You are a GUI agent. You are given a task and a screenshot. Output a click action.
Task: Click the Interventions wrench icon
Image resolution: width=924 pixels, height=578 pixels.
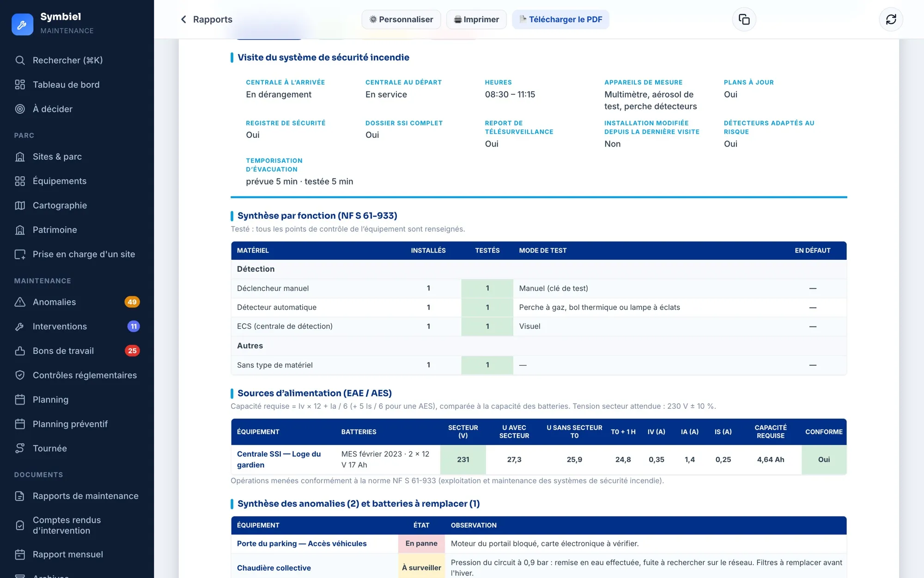tap(20, 326)
